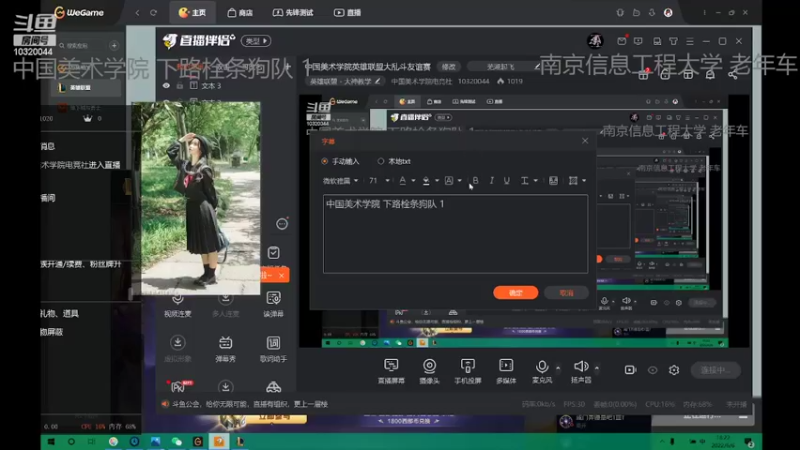Image resolution: width=800 pixels, height=450 pixels.
Task: Click the border pattern icon in subtitle toolbar
Action: click(573, 181)
